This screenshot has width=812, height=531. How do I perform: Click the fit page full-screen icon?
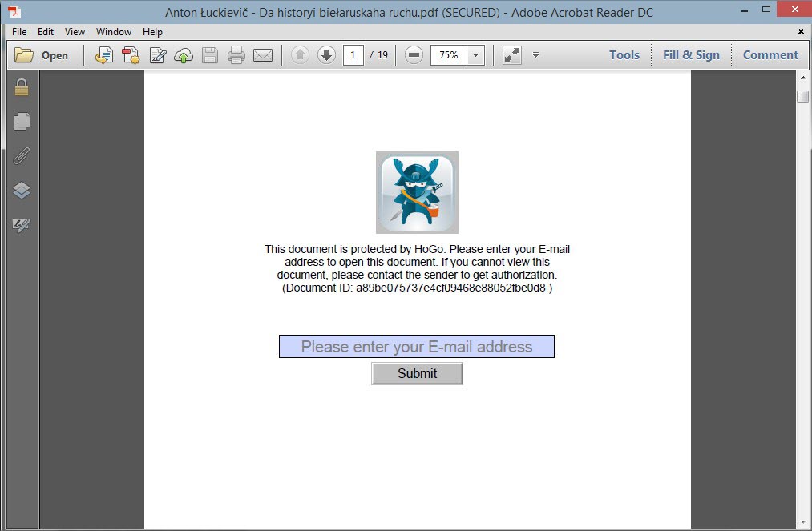point(511,54)
